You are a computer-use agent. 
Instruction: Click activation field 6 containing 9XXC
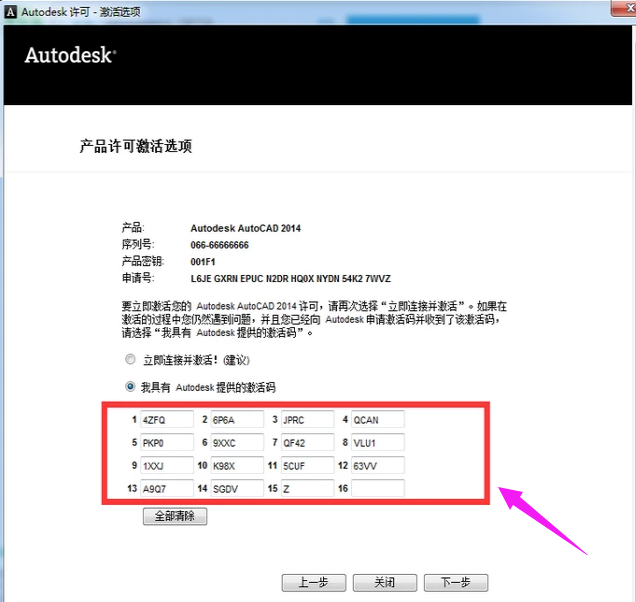click(x=236, y=442)
